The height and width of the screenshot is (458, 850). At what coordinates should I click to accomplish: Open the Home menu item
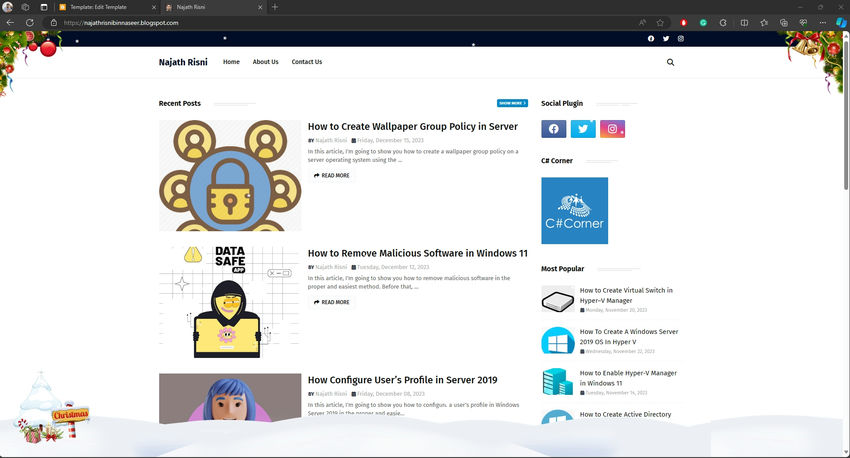[231, 62]
